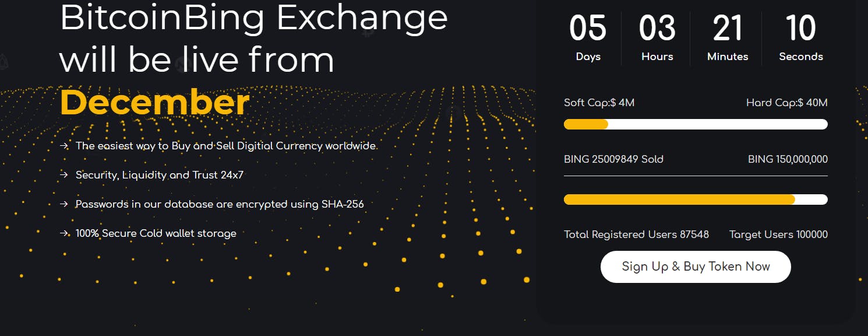Click arrow icon beside 'Cold wallet storage' bullet

point(64,233)
